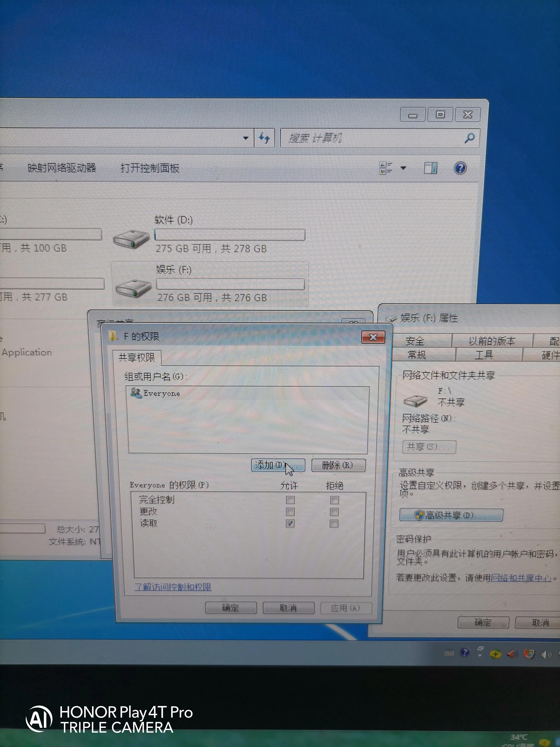Uncheck the 读取 allow checkbox

click(x=290, y=523)
